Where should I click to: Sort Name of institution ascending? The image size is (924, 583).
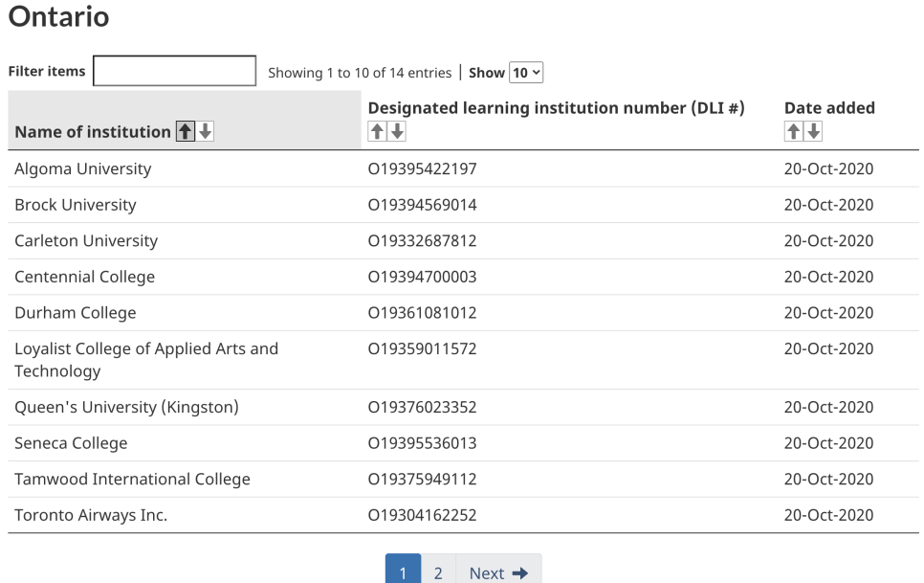(185, 131)
